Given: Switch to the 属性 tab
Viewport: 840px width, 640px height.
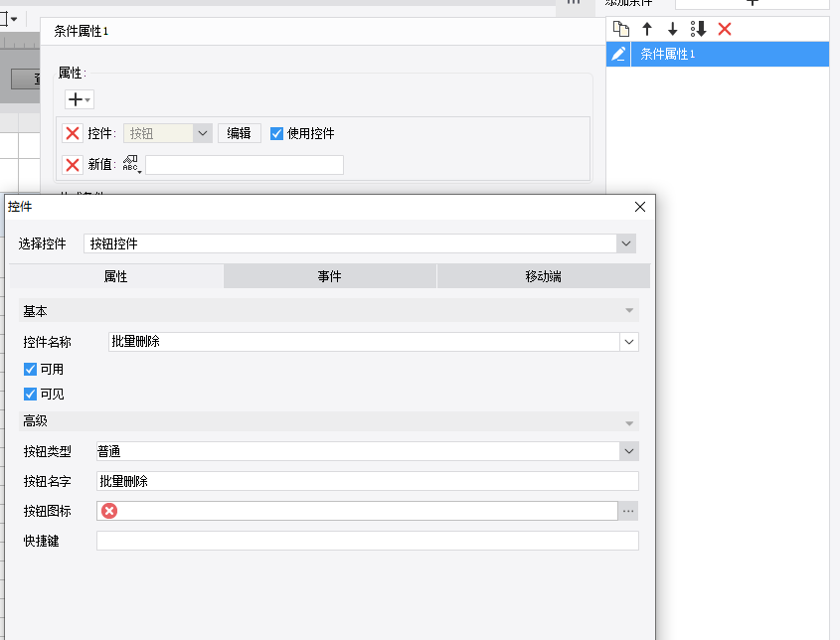Looking at the screenshot, I should (x=116, y=276).
